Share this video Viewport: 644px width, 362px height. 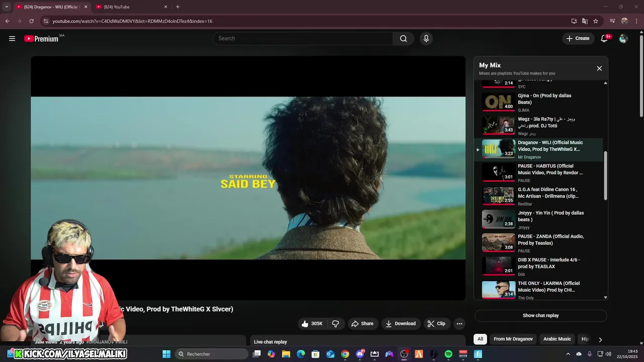coord(362,324)
